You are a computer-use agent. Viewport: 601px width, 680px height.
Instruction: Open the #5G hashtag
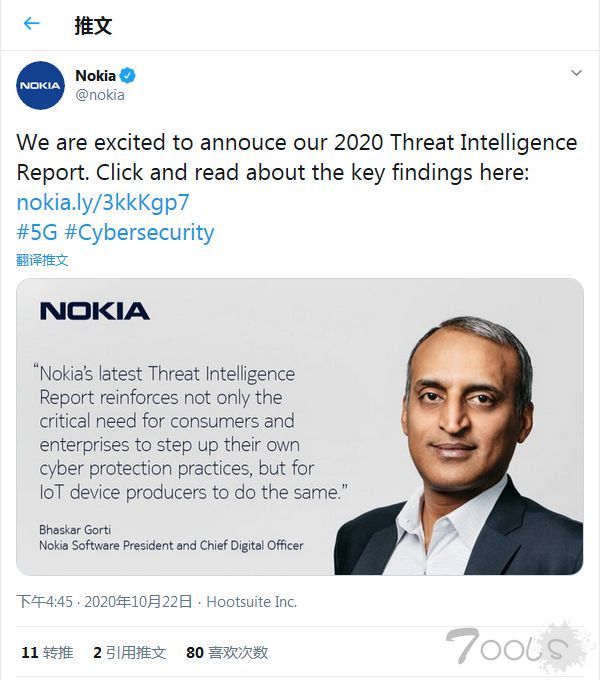(x=37, y=232)
